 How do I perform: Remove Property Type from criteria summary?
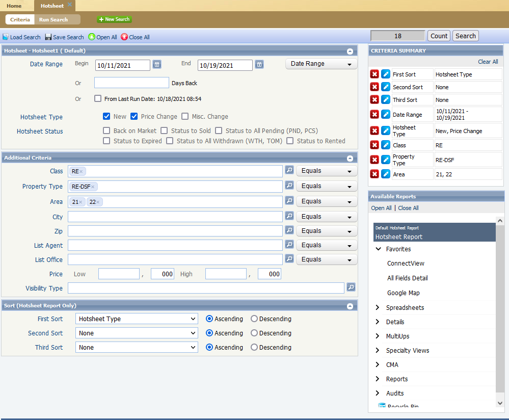tap(374, 160)
